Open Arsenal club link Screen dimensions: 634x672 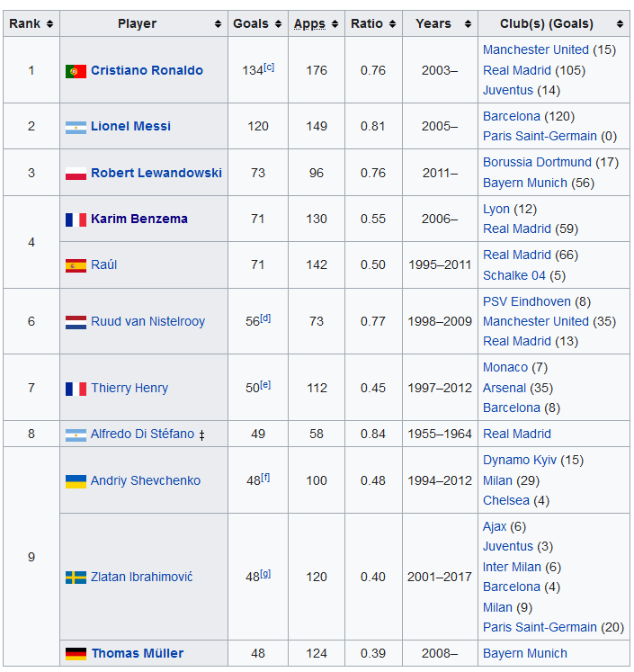(x=505, y=388)
